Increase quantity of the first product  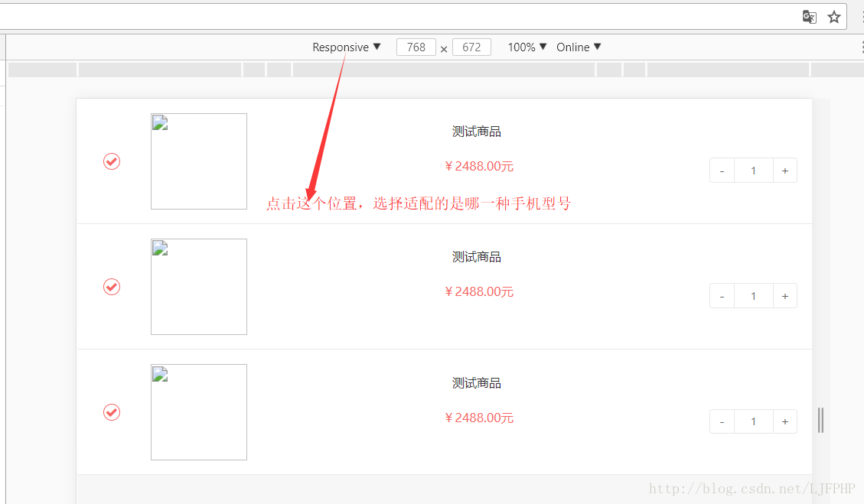pos(785,171)
